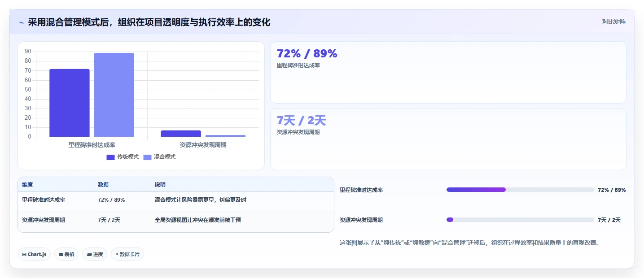Select cell 全局资源视图让冲突在爆发前被干预
The image size is (644, 278).
(198, 220)
